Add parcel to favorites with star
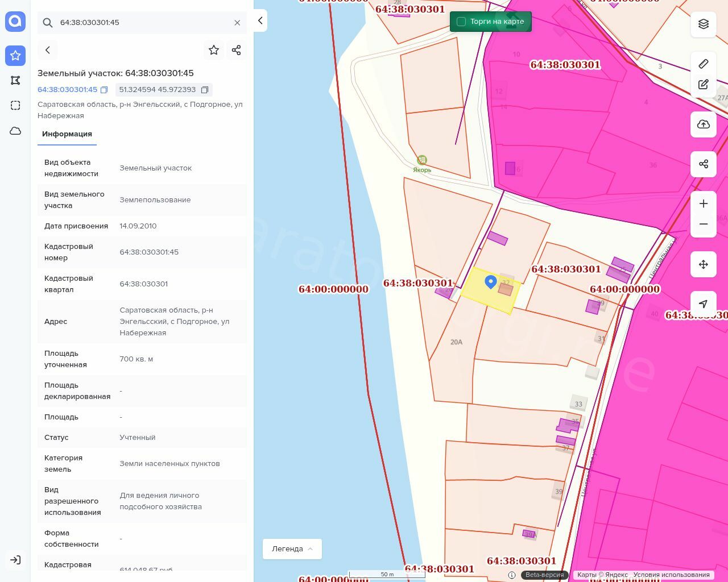 tap(214, 50)
